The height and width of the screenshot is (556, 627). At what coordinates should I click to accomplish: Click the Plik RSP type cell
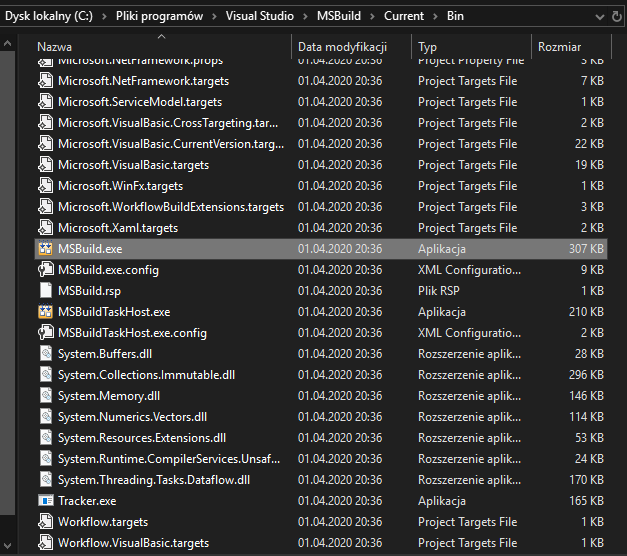point(439,291)
